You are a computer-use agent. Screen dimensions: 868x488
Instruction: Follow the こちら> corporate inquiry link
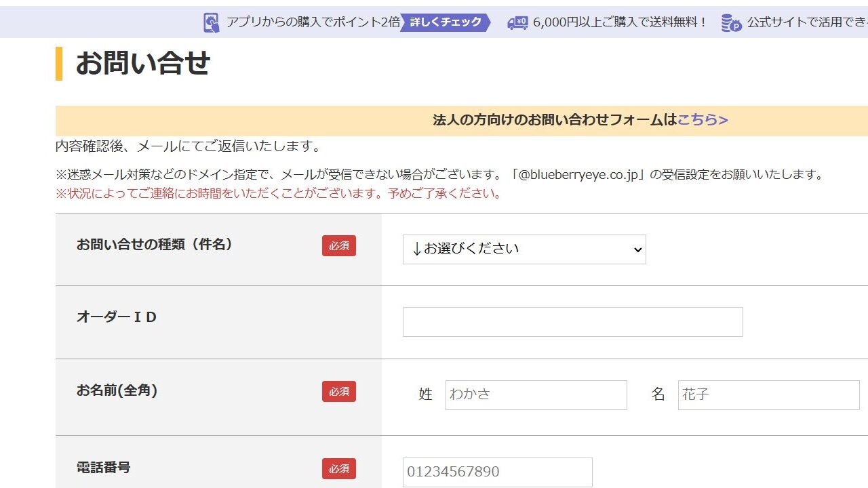coord(703,120)
